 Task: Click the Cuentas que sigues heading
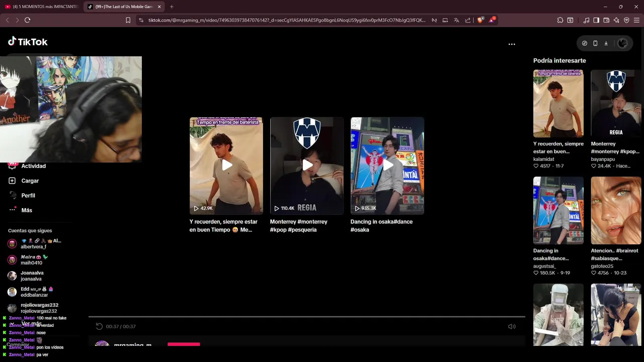pyautogui.click(x=30, y=231)
